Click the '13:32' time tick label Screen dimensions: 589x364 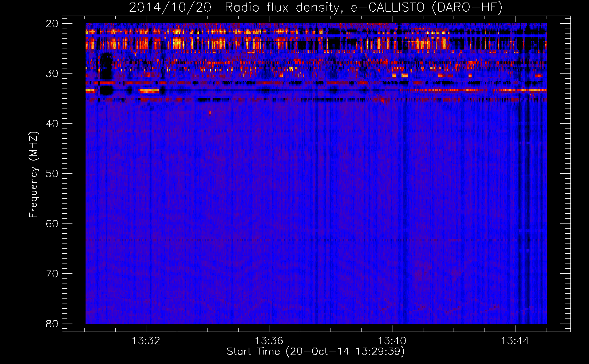[x=146, y=341]
